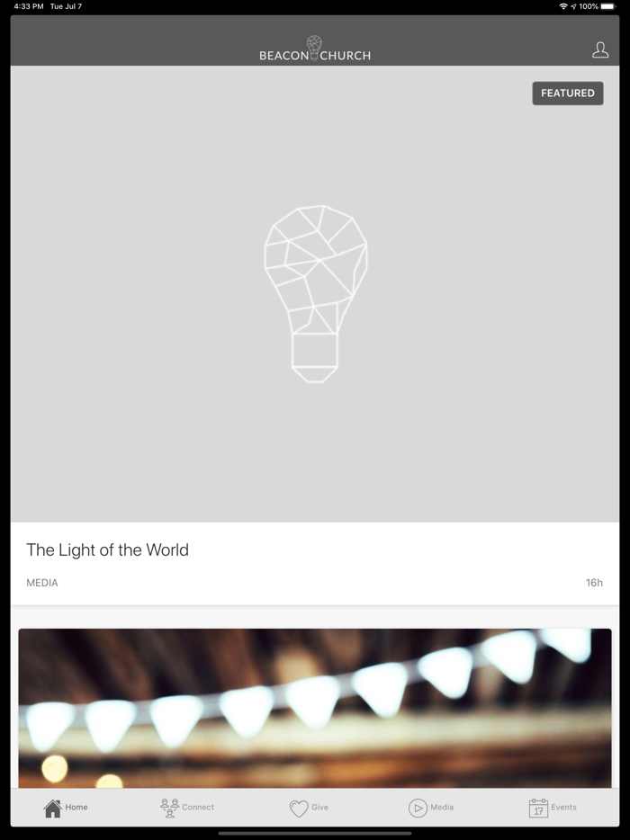Click the MEDIA category label
This screenshot has height=840, width=630.
click(x=41, y=583)
